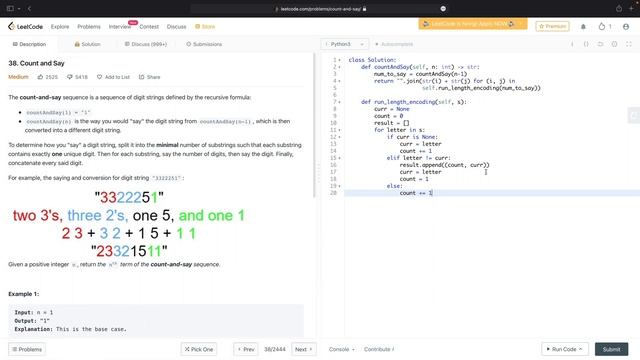Open Contest in navigation

(149, 27)
